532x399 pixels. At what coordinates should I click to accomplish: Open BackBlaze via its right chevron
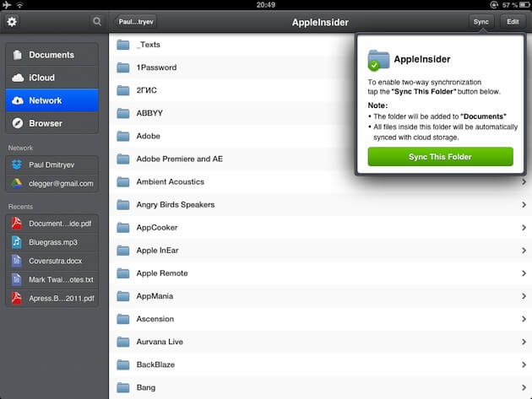click(524, 364)
